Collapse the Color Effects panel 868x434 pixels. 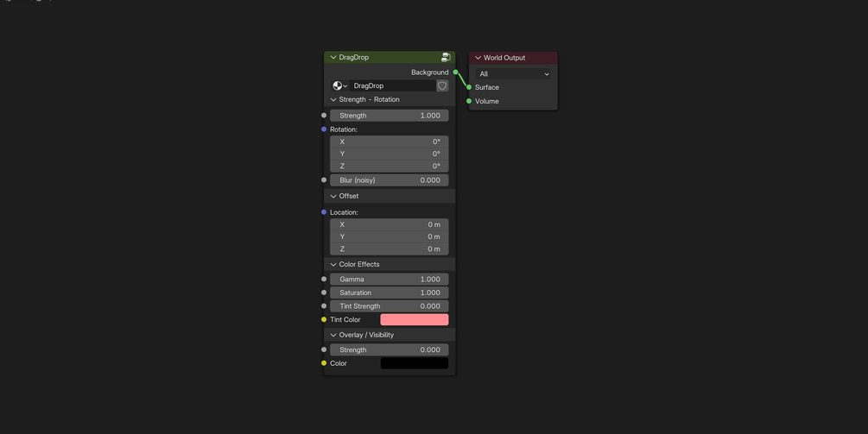point(333,264)
